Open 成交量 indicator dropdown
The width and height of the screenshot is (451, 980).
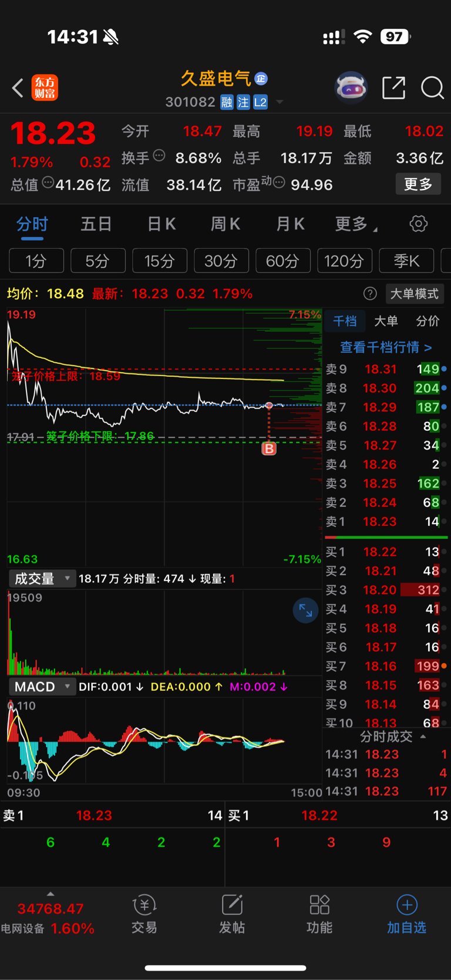tap(42, 579)
